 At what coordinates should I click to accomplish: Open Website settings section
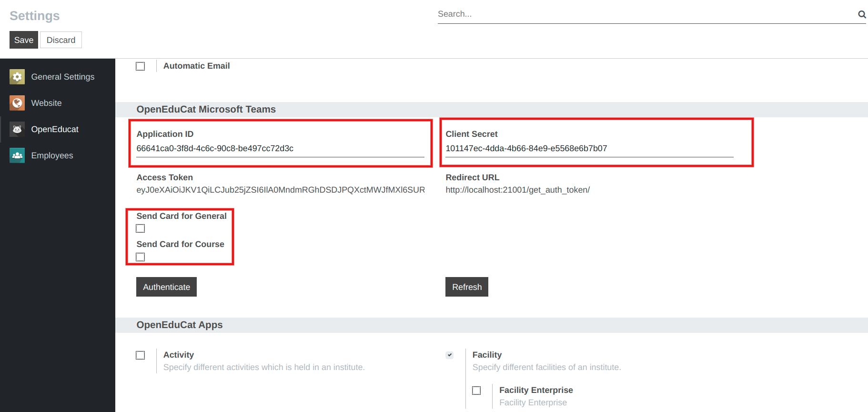[58, 103]
